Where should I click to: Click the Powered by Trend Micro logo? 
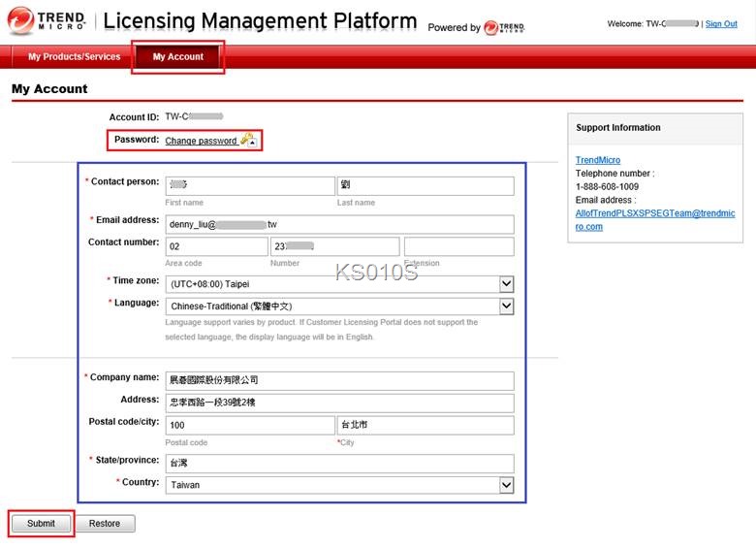coord(504,27)
